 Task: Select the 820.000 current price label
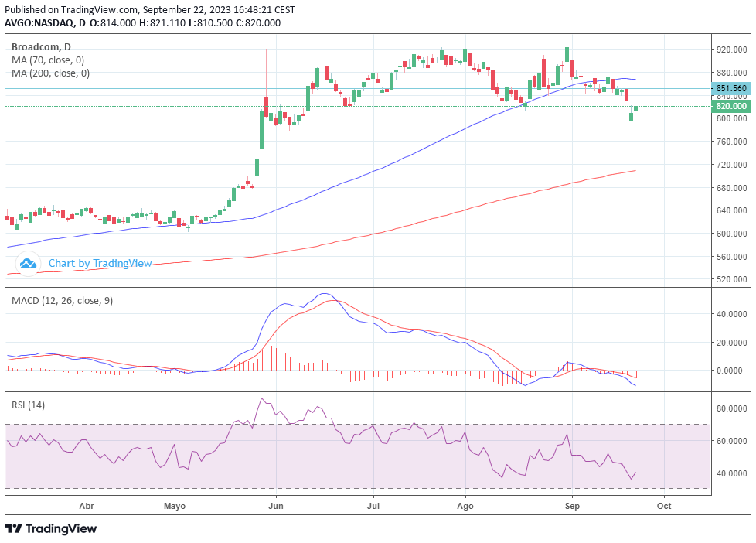tap(731, 106)
